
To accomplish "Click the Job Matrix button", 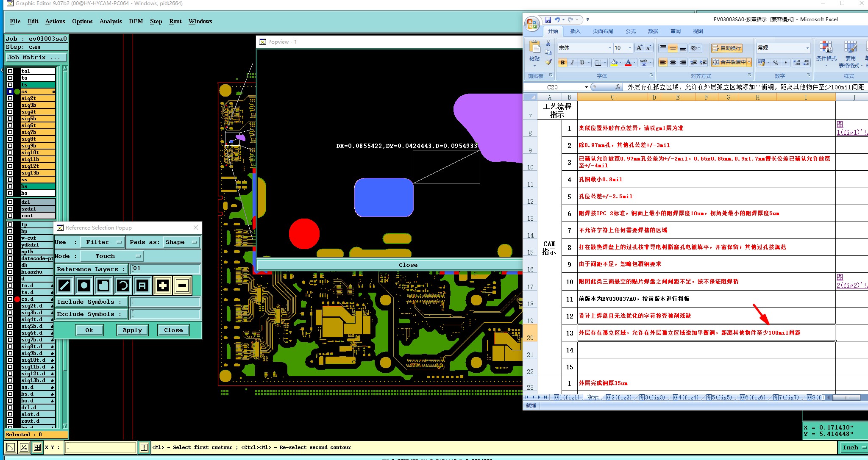I will point(36,58).
